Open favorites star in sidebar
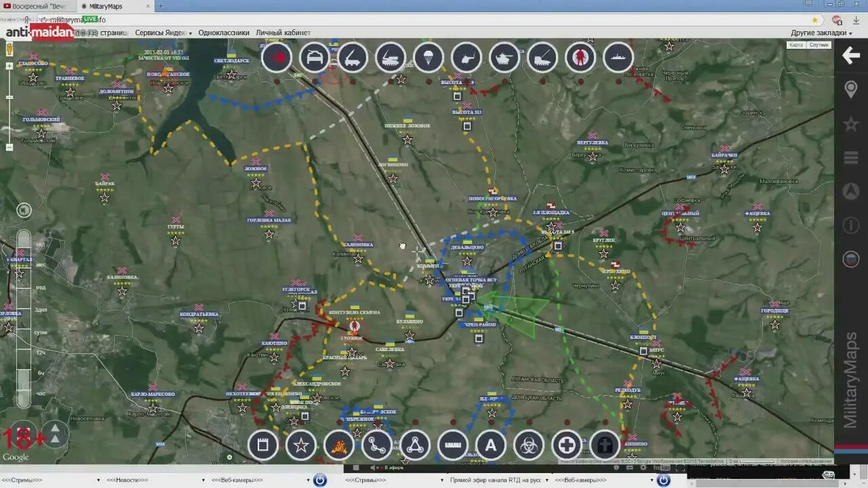Viewport: 868px width, 488px height. [x=851, y=124]
